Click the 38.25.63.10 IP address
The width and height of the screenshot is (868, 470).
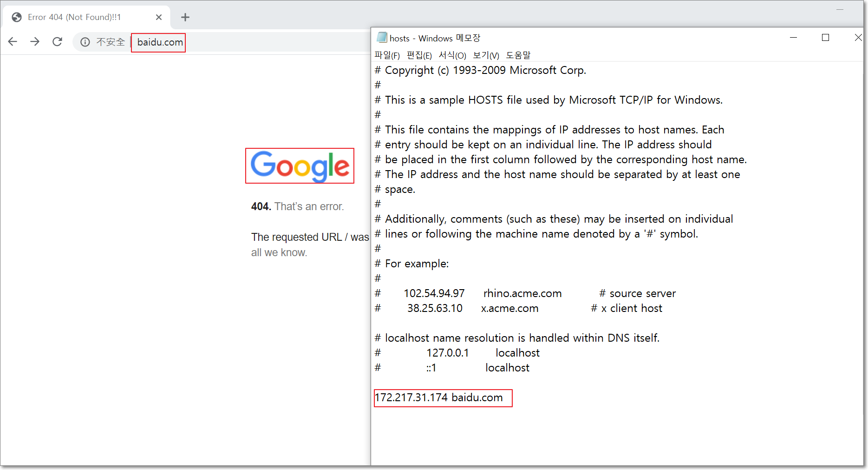pos(435,308)
